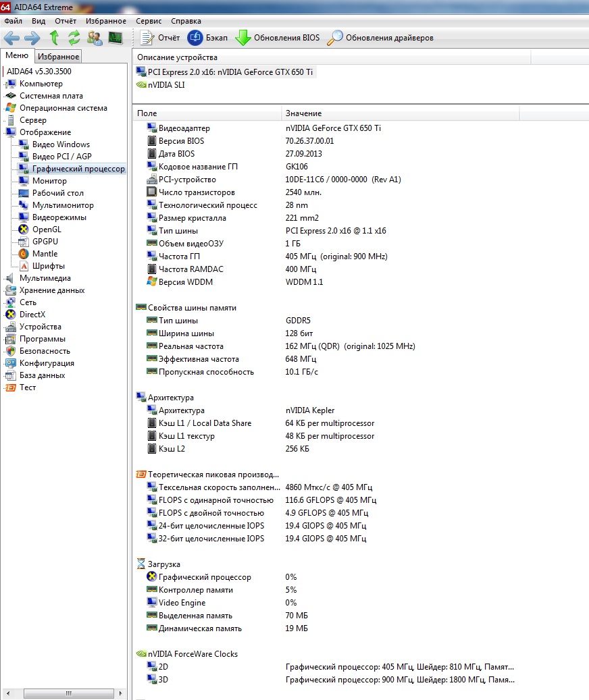Open the Сервис menu

[x=149, y=21]
